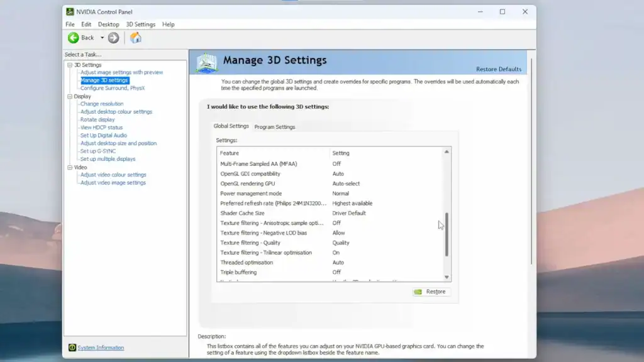The image size is (644, 362).
Task: Click Restore Defaults link
Action: pos(498,69)
